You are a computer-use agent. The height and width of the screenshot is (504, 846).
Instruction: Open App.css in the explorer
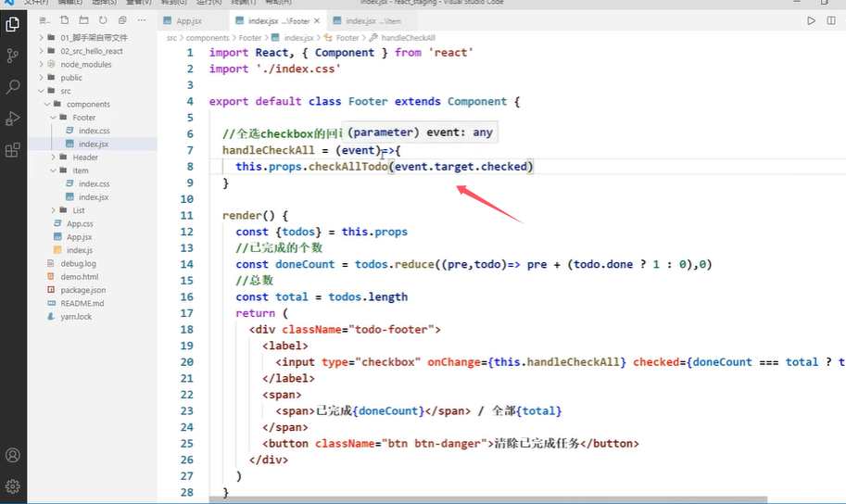click(x=80, y=223)
